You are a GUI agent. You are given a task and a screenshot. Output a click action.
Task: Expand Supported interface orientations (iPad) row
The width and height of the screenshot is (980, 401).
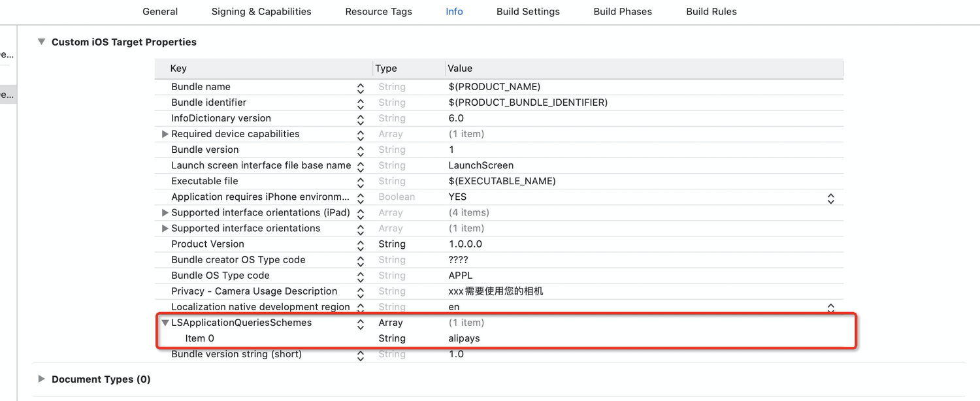(165, 212)
